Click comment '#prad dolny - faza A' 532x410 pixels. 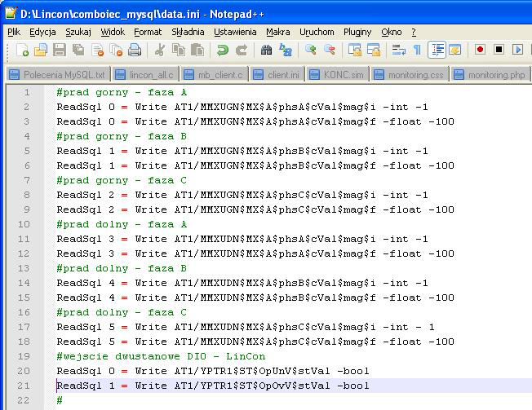[122, 224]
